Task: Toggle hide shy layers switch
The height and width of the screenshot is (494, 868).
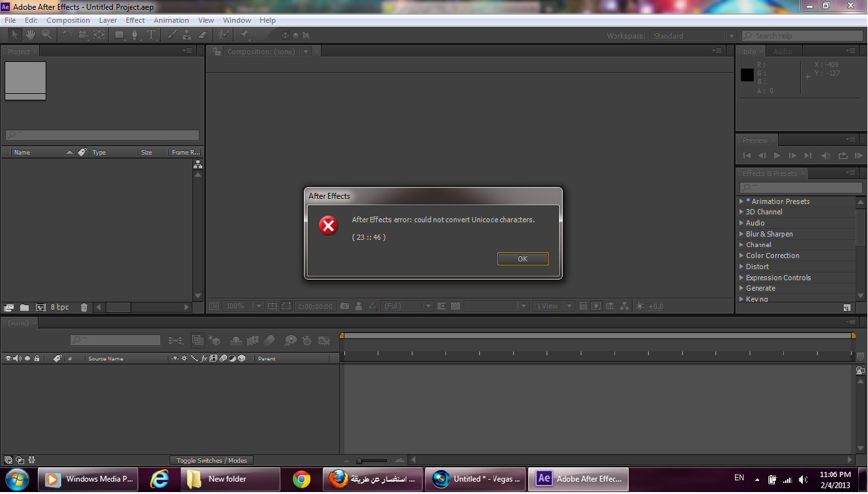Action: pos(235,340)
